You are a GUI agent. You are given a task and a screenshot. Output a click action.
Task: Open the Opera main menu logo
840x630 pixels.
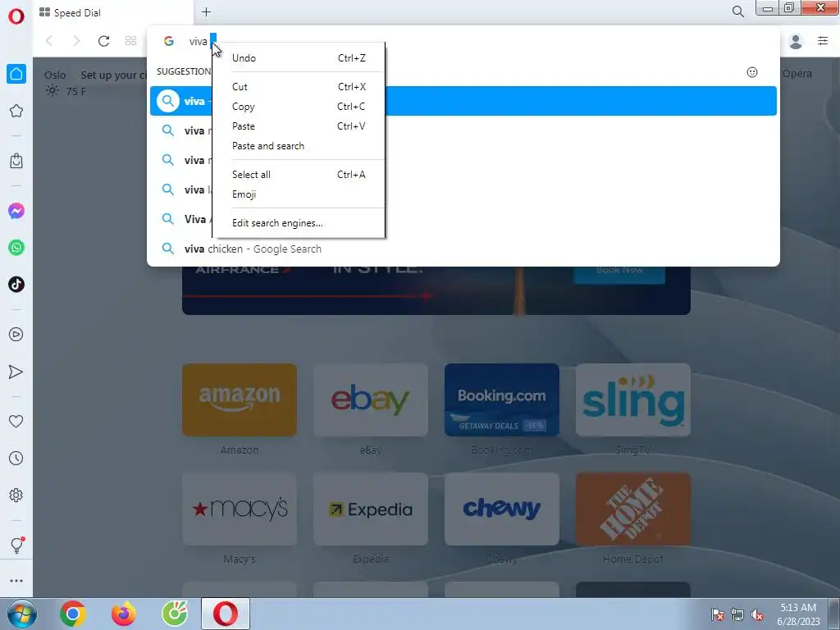16,16
